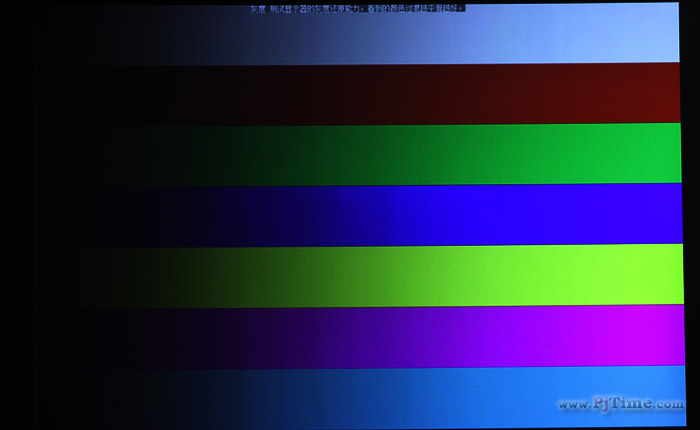
Task: Click the bright end of the white bar
Action: (x=650, y=36)
